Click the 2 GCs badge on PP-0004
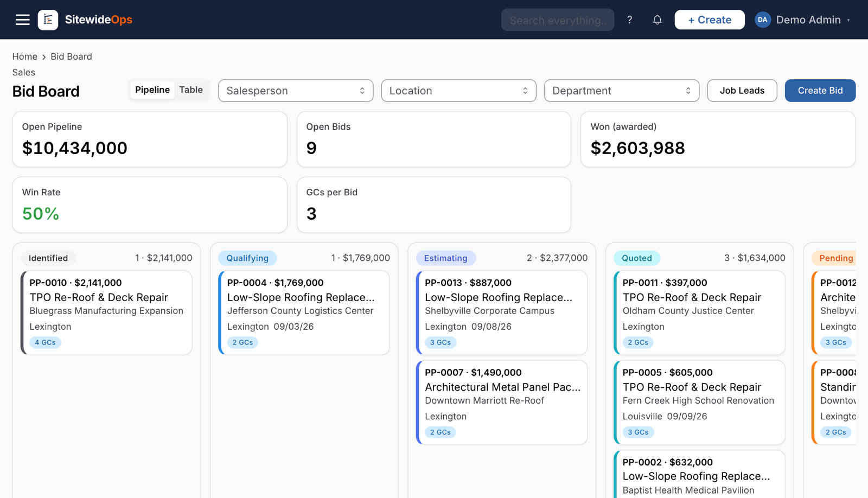868x498 pixels. coord(242,342)
